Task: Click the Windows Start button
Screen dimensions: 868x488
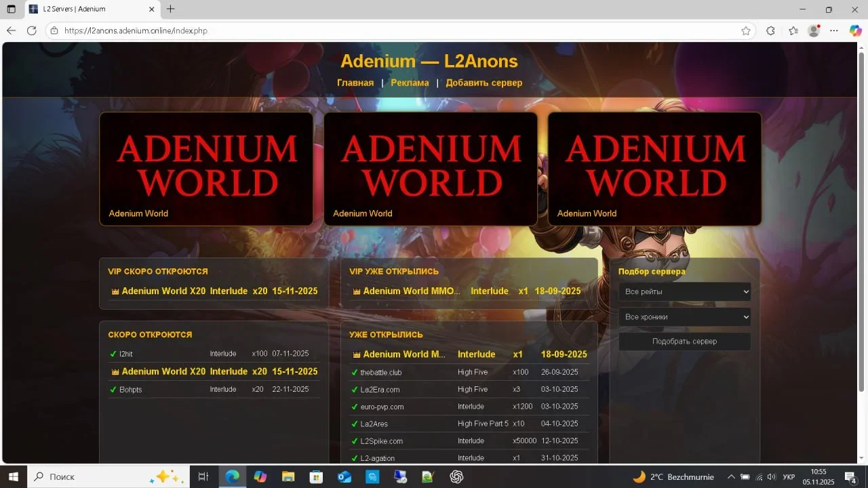Action: pos(13,476)
